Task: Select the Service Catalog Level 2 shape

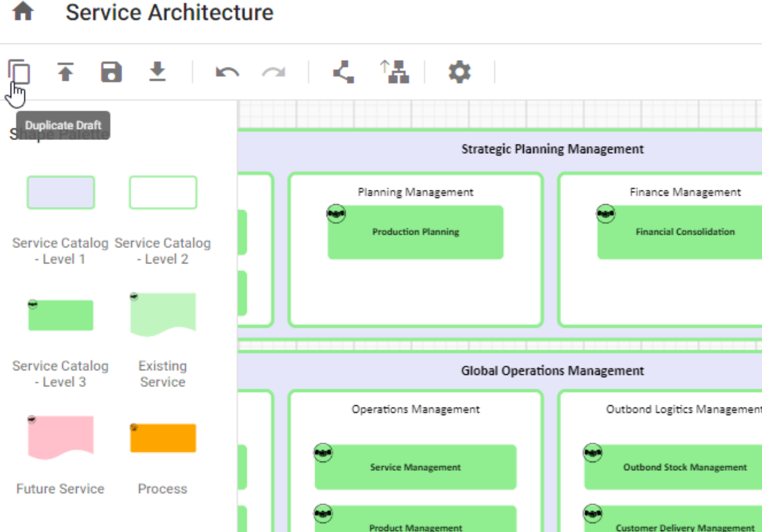Action: point(162,192)
